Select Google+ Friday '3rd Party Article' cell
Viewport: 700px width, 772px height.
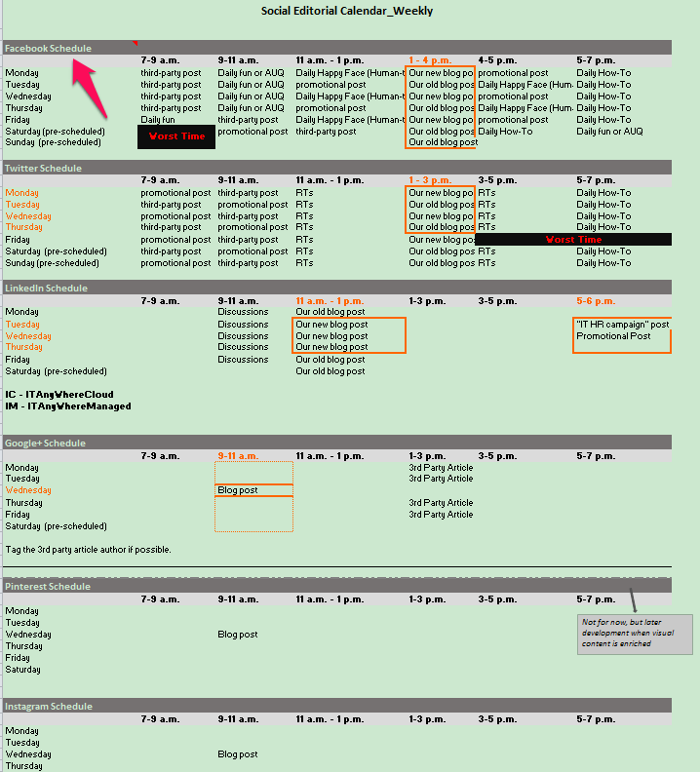[x=441, y=515]
